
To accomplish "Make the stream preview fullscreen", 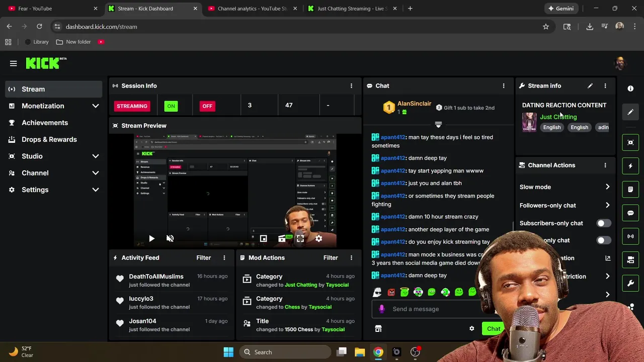I will click(300, 239).
